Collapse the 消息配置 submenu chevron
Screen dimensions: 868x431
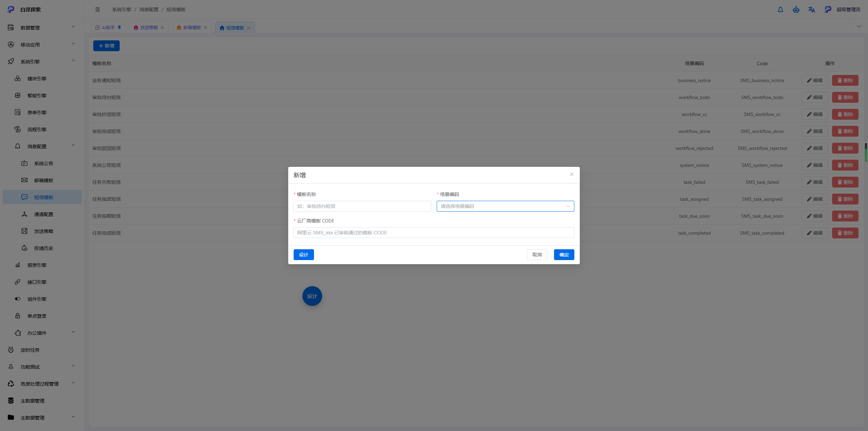click(73, 145)
